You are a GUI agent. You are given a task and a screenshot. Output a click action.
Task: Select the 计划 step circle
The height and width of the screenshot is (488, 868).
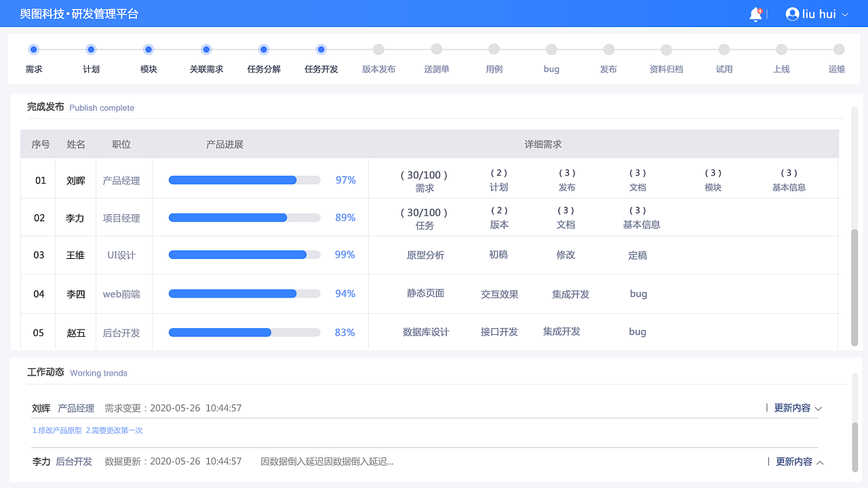coord(91,49)
